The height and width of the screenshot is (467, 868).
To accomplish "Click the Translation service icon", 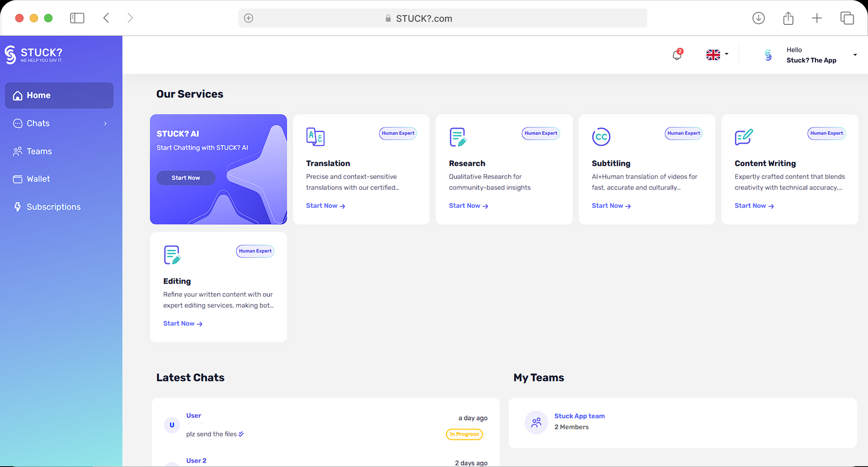I will pos(315,137).
